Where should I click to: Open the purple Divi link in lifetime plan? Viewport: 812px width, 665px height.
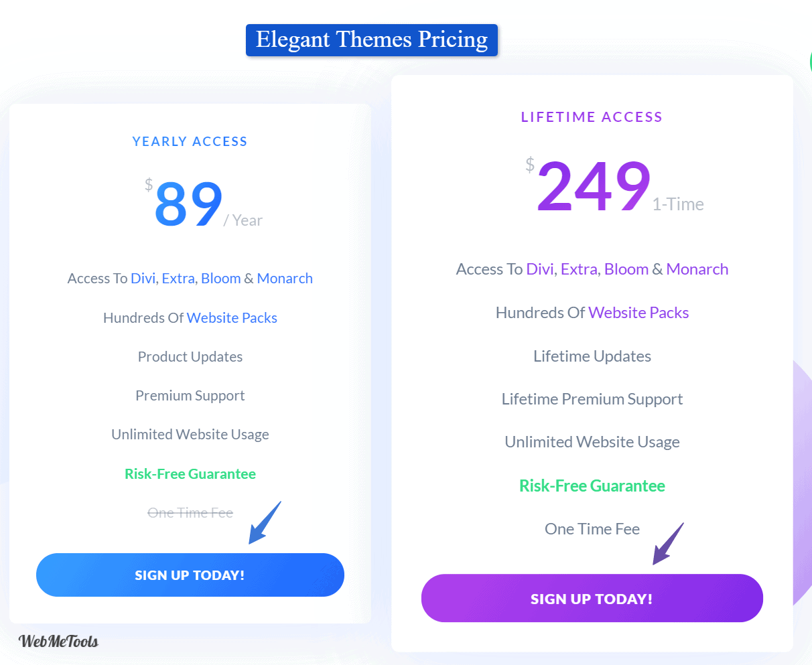click(540, 269)
